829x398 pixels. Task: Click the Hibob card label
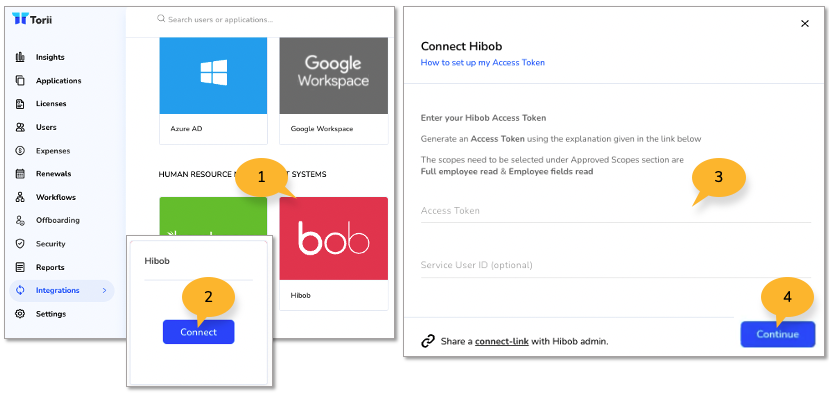coord(301,295)
